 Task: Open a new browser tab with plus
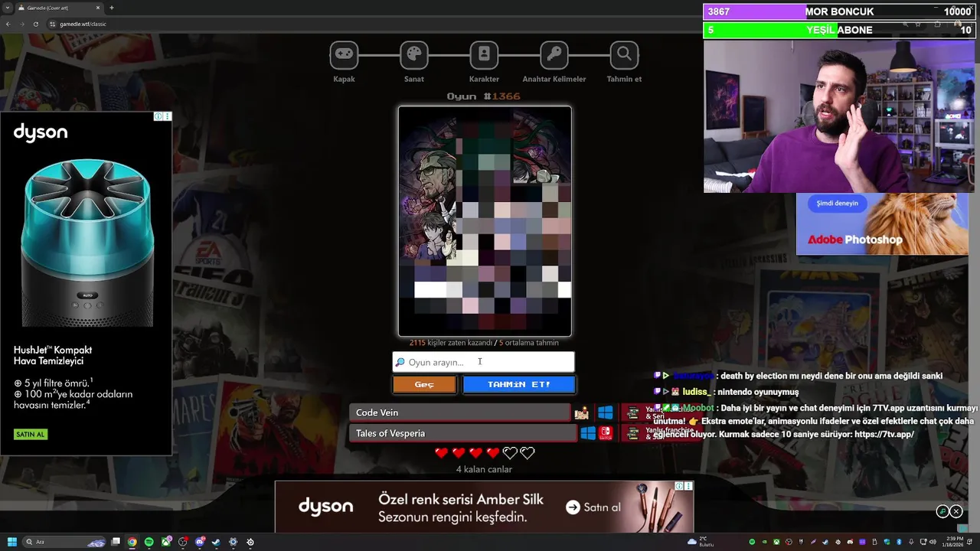[112, 8]
